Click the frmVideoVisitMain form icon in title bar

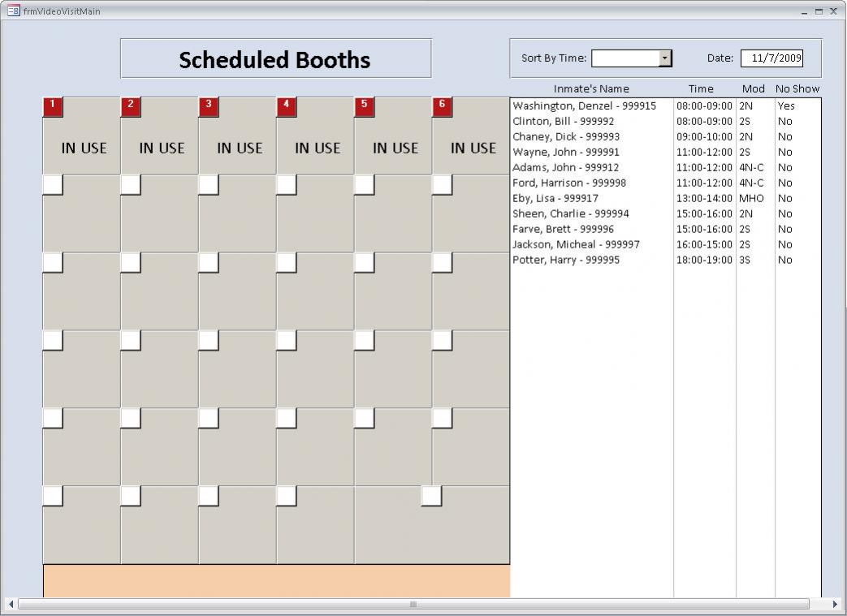14,11
